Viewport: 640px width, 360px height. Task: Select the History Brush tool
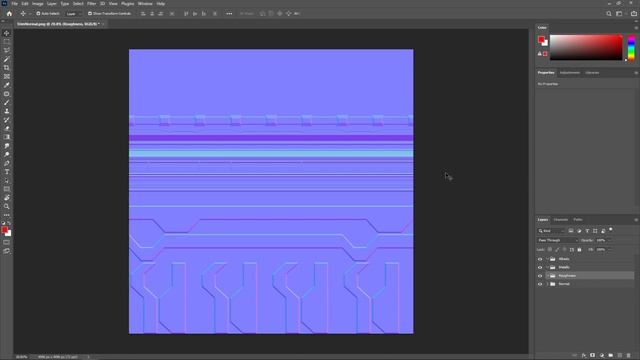pyautogui.click(x=7, y=120)
